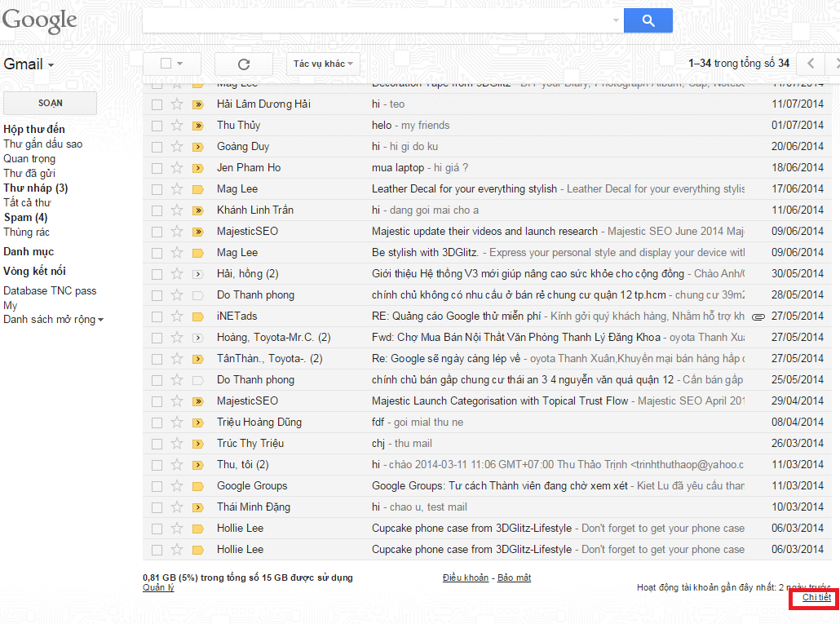Open the Tác vụ khác dropdown
The width and height of the screenshot is (840, 624).
point(323,64)
